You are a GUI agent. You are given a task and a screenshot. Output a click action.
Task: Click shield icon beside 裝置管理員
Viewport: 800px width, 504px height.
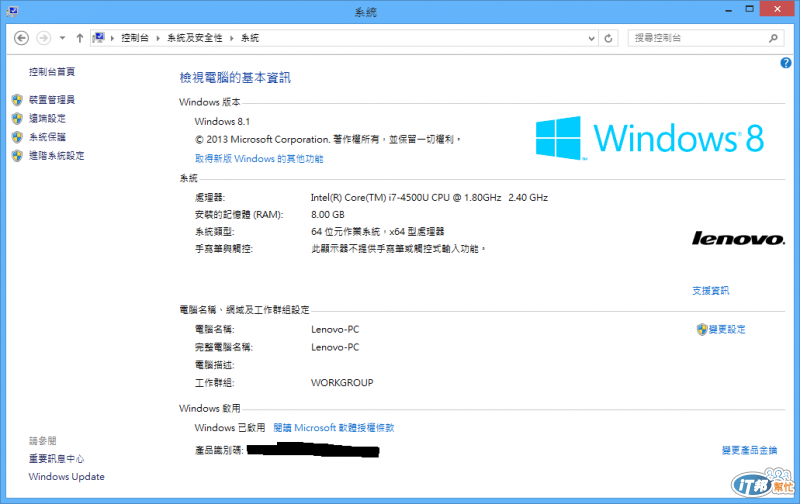[17, 99]
